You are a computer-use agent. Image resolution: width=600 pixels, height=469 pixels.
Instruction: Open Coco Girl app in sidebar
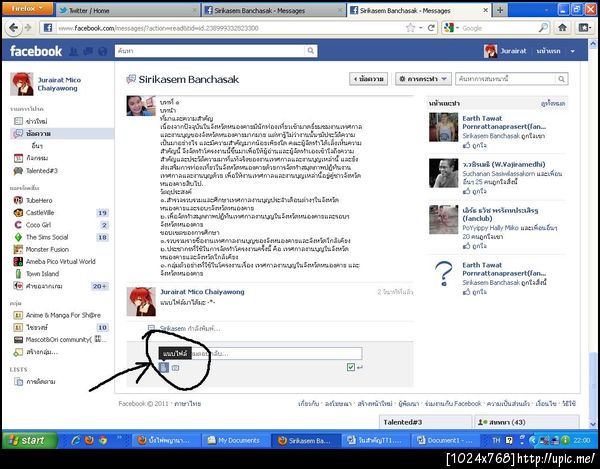point(38,225)
